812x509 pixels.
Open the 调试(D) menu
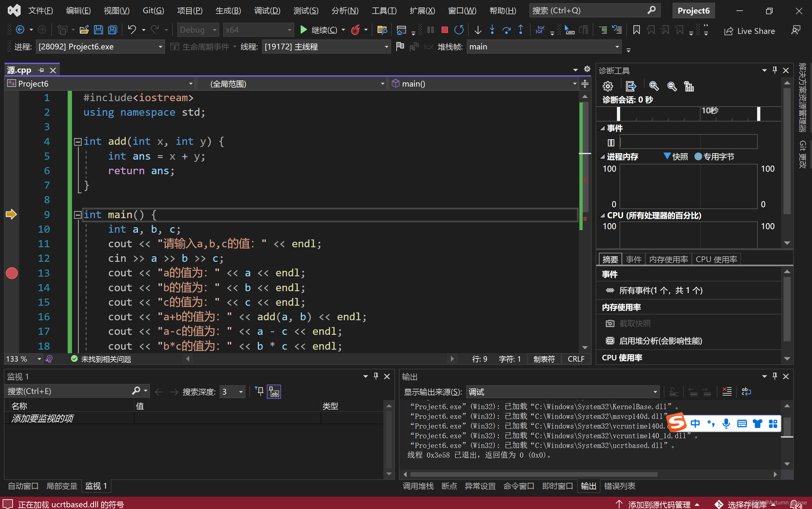(x=267, y=10)
